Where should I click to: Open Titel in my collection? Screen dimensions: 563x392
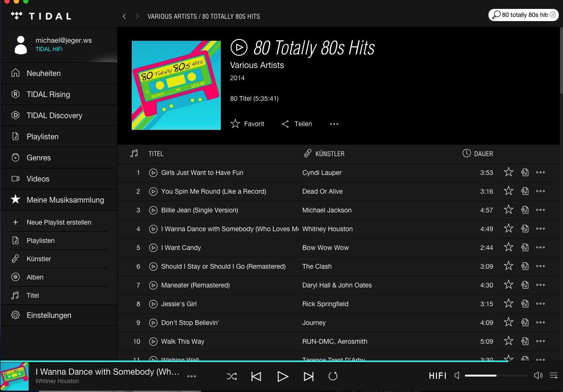click(59, 295)
